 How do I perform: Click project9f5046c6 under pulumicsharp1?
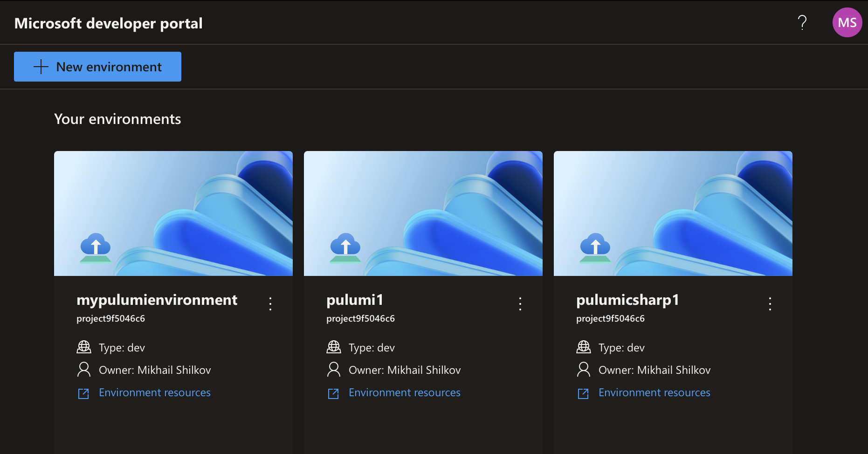coord(610,319)
